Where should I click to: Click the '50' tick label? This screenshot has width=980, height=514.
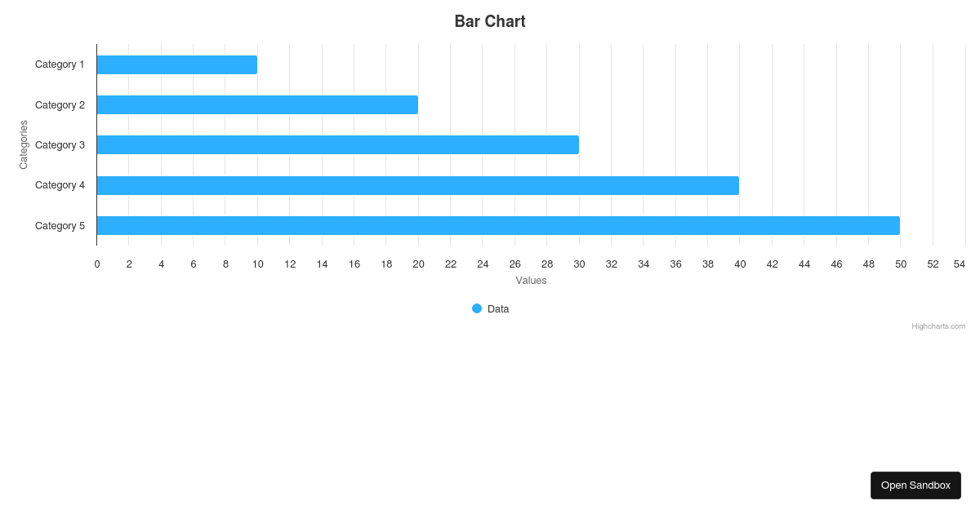900,264
